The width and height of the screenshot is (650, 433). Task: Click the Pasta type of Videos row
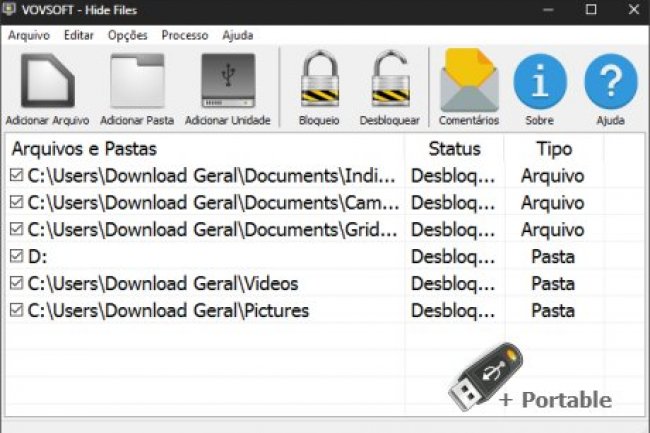click(553, 284)
